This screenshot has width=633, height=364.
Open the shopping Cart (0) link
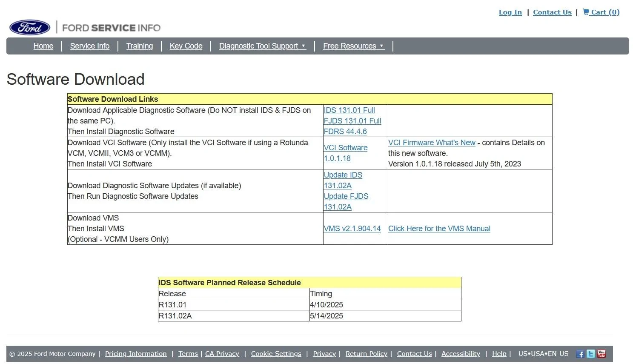[x=601, y=12]
